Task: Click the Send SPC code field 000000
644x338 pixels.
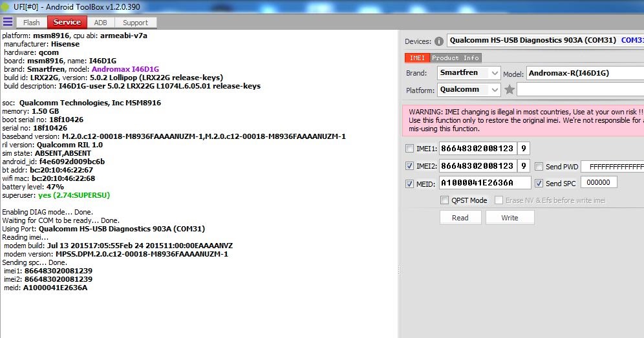Action: [x=599, y=182]
